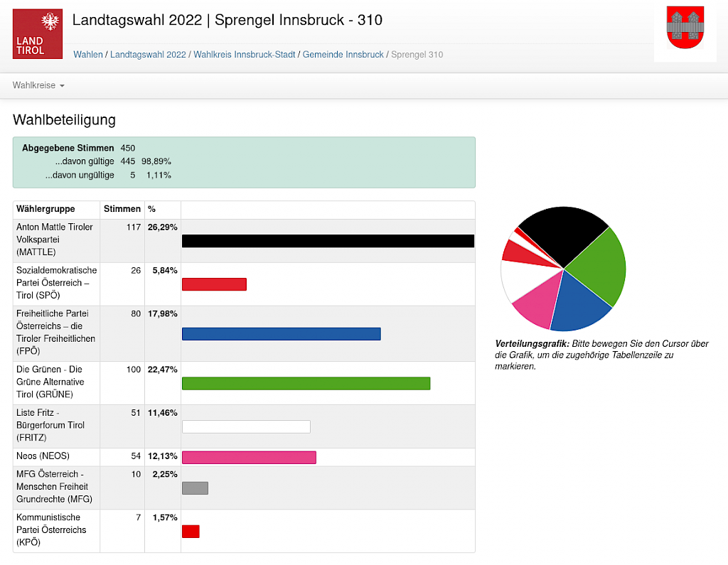Click the white Liste Fritz vote bar
Image resolution: width=728 pixels, height=565 pixels.
point(246,426)
